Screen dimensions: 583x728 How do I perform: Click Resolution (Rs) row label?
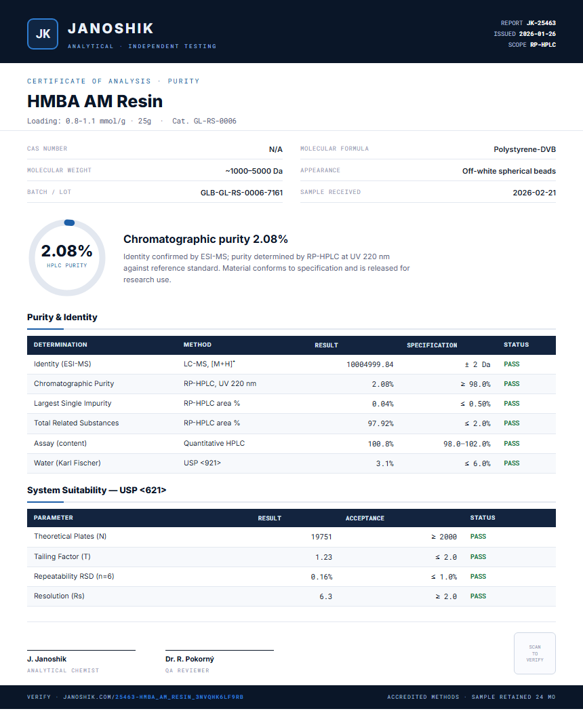pyautogui.click(x=59, y=596)
